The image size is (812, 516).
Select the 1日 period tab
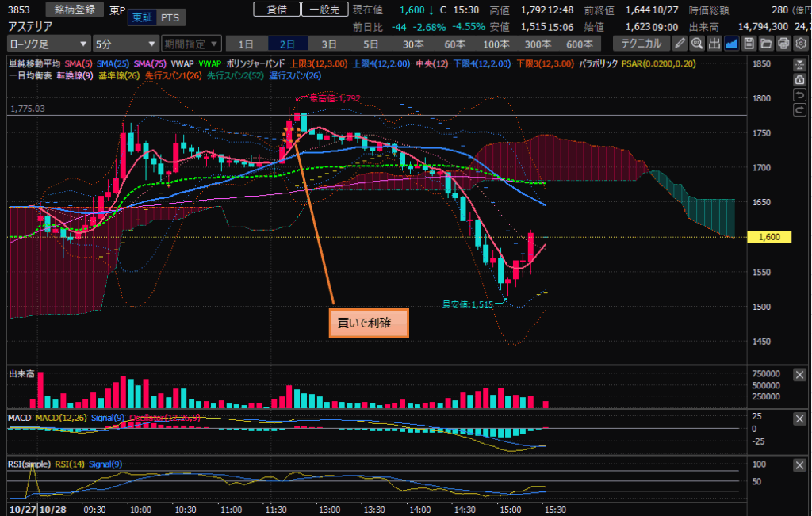tap(247, 43)
